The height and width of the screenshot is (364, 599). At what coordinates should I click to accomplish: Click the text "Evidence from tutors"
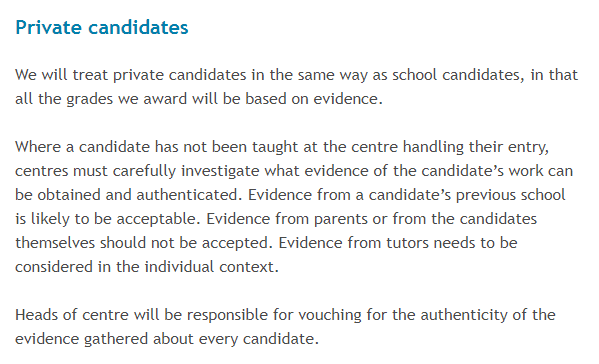353,243
